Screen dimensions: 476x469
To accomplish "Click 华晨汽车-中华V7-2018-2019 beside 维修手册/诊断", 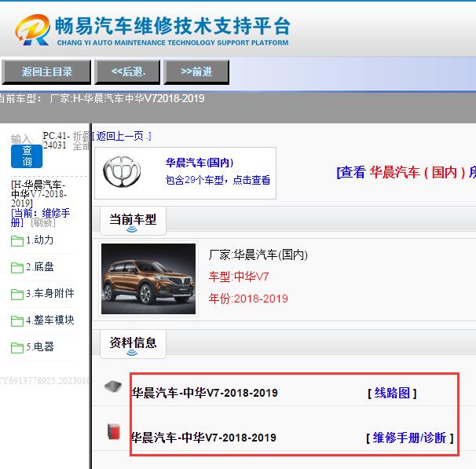I will pos(203,438).
